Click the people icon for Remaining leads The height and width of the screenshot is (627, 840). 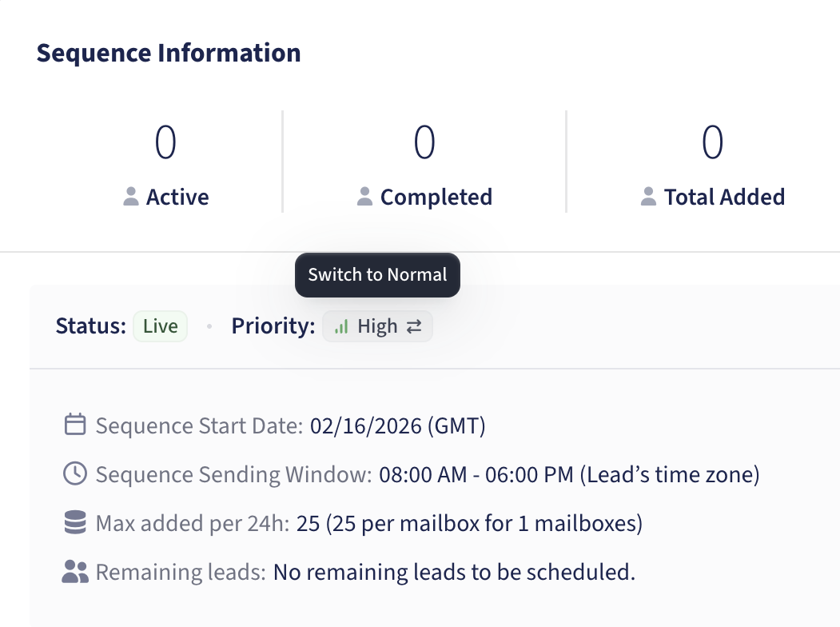pyautogui.click(x=74, y=572)
